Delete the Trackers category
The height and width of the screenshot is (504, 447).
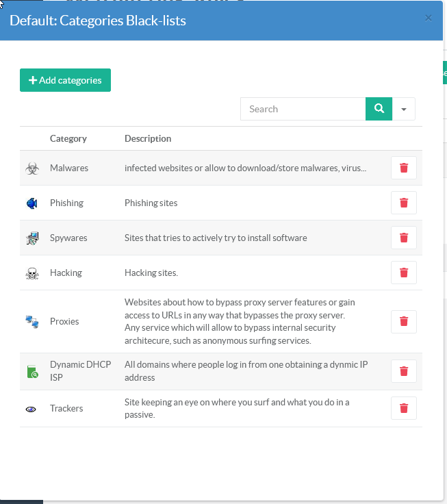point(403,408)
